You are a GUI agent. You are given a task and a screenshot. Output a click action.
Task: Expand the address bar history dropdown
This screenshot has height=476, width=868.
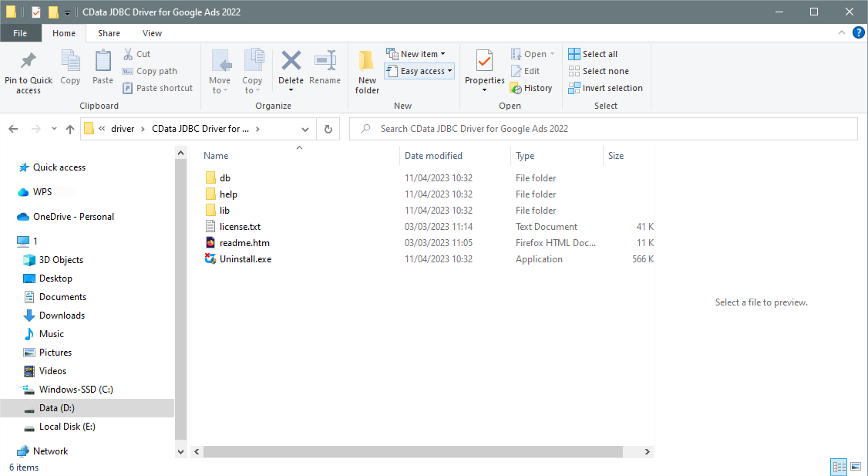[305, 129]
